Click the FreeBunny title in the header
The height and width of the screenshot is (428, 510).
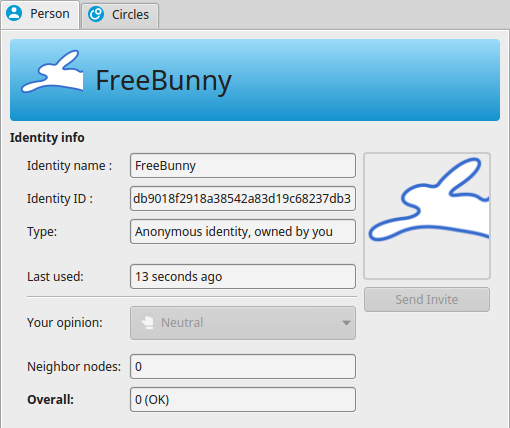pyautogui.click(x=163, y=81)
